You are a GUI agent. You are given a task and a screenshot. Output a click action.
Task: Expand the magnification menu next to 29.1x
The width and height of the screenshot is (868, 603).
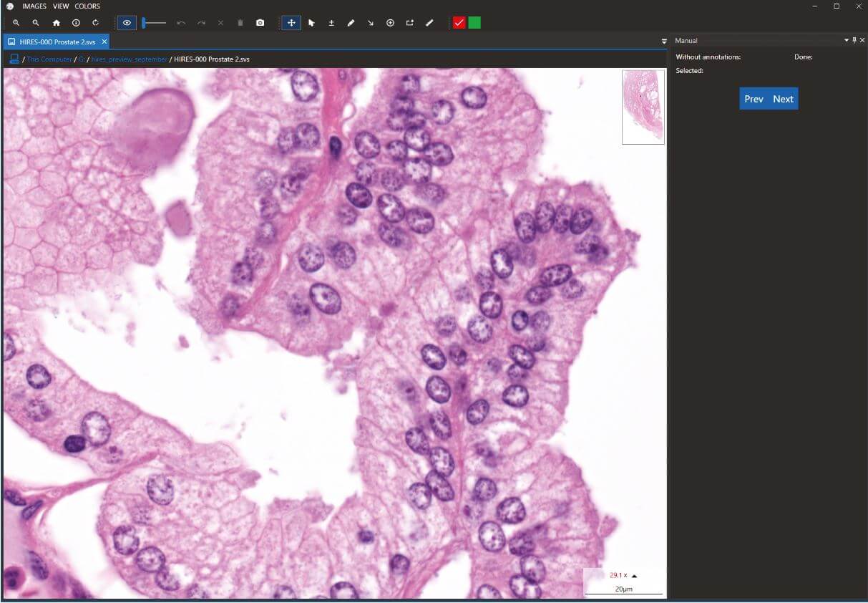634,576
